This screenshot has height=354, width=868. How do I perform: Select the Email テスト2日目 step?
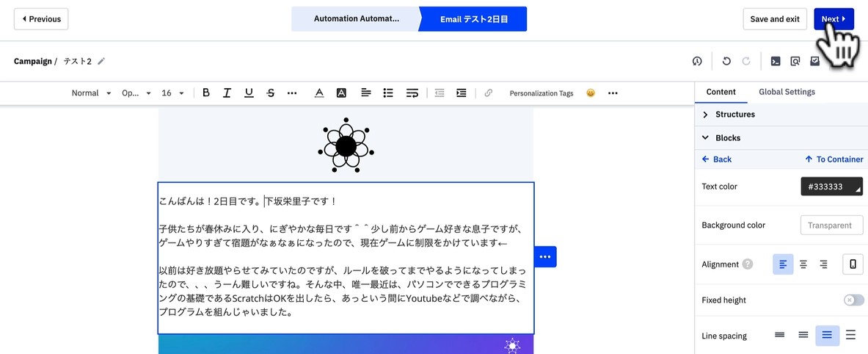point(474,19)
